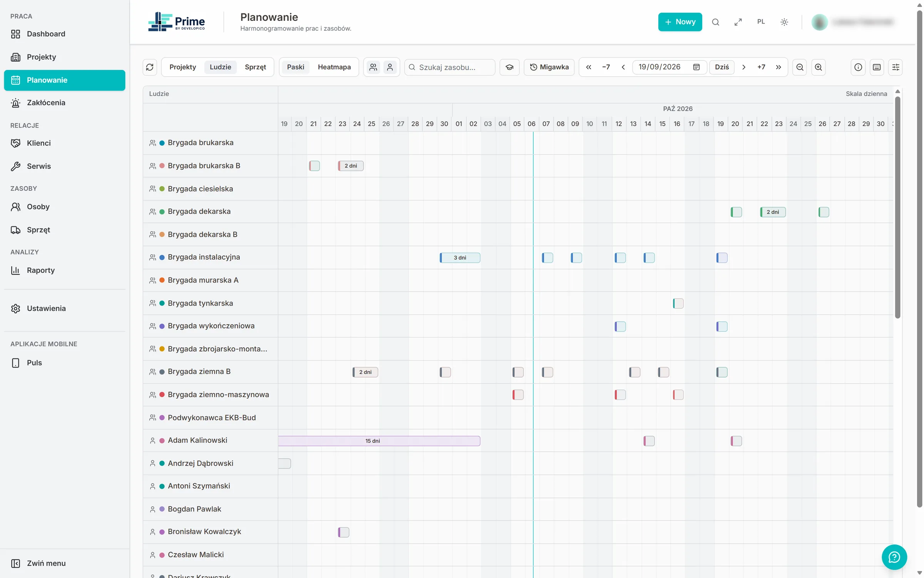The height and width of the screenshot is (578, 924).
Task: Show individual people with the single-person icon
Action: [390, 67]
